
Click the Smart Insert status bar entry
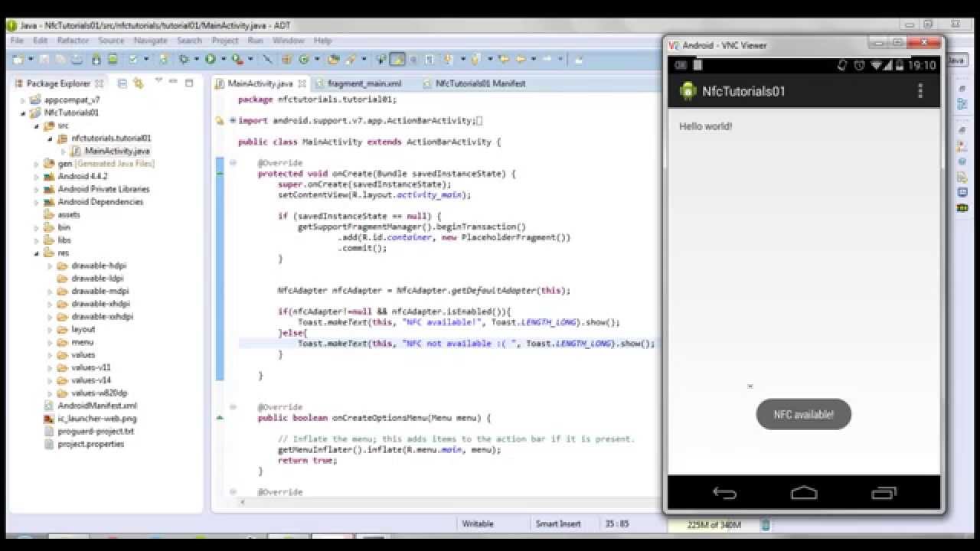coord(557,524)
